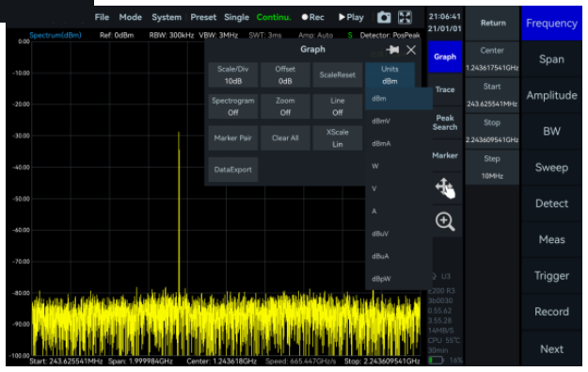Close the Graph panel
This screenshot has width=588, height=372.
[x=411, y=50]
